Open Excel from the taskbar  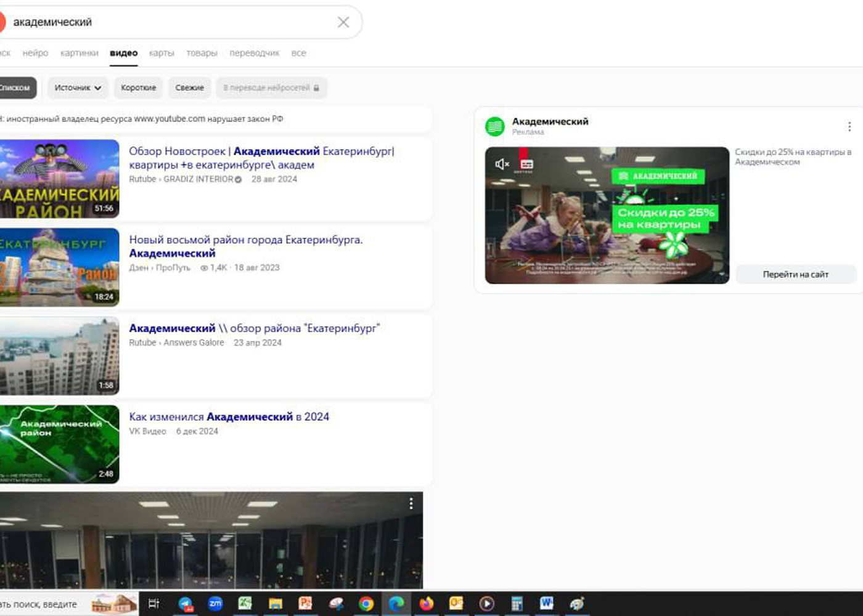[245, 604]
